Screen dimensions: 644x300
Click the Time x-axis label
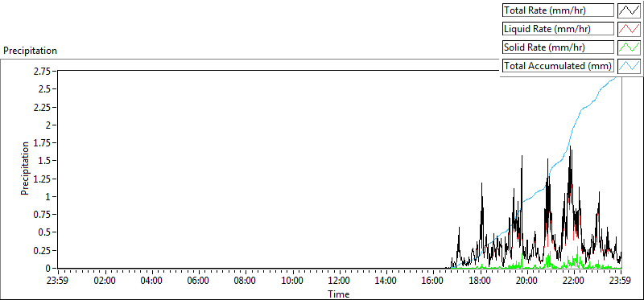339,294
